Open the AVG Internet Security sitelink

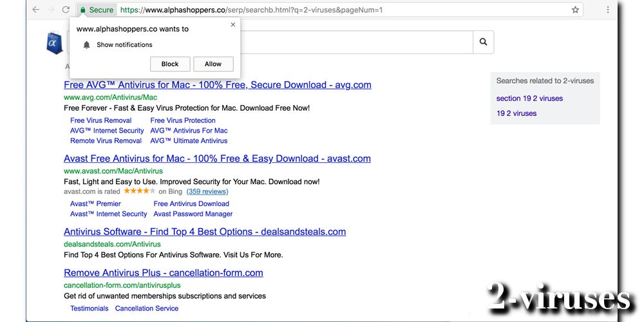point(107,131)
